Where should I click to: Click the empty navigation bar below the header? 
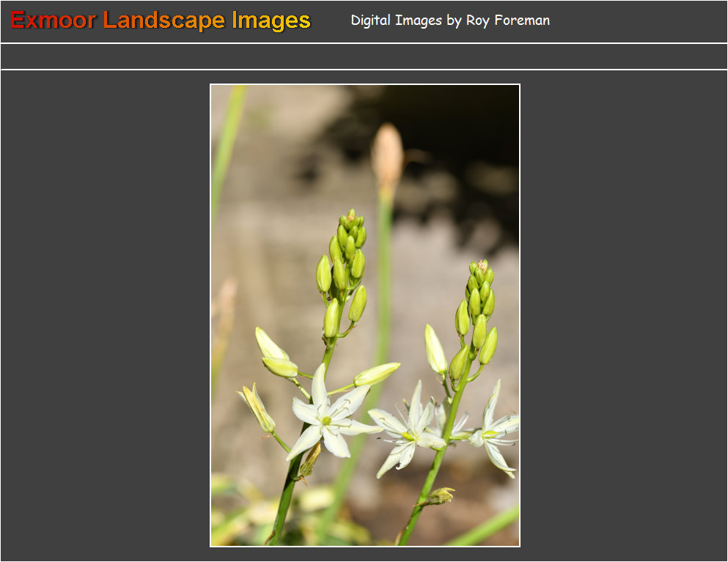[x=364, y=56]
